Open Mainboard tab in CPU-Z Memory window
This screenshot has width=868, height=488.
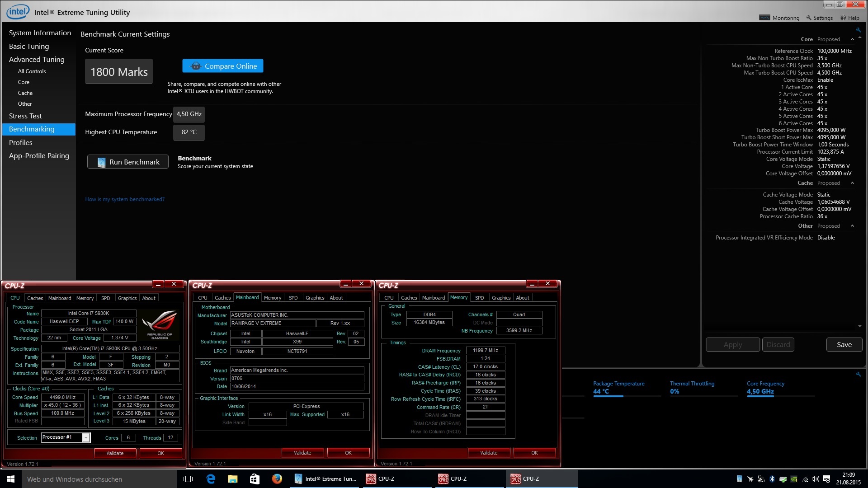coord(434,298)
